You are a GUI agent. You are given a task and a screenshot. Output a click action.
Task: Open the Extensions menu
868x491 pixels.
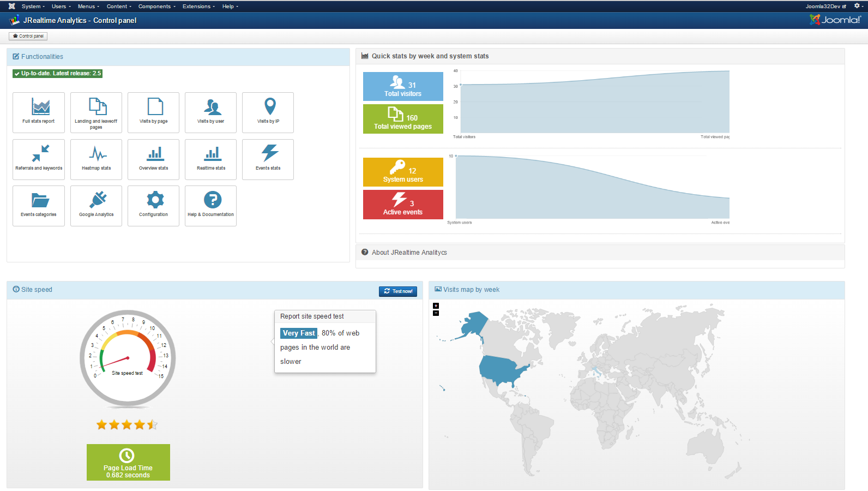coord(198,7)
